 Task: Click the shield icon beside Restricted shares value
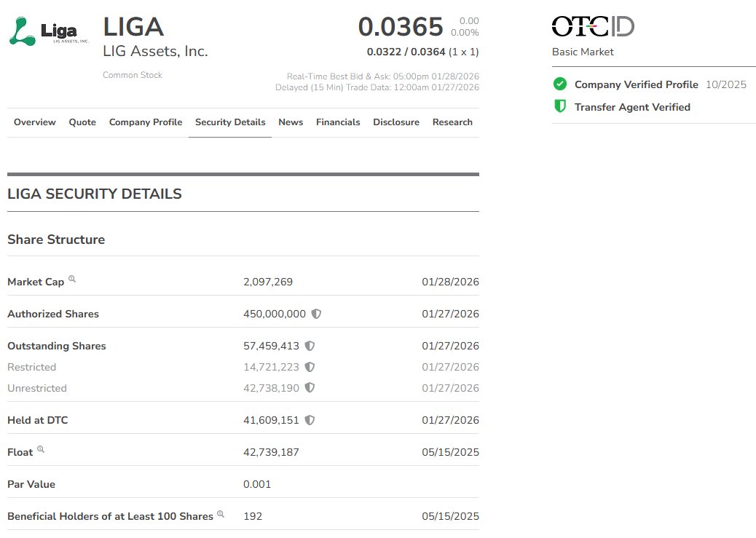coord(310,367)
